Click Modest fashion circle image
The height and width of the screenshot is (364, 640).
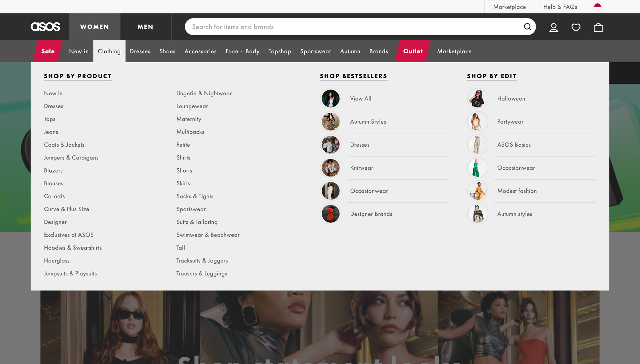click(x=477, y=191)
